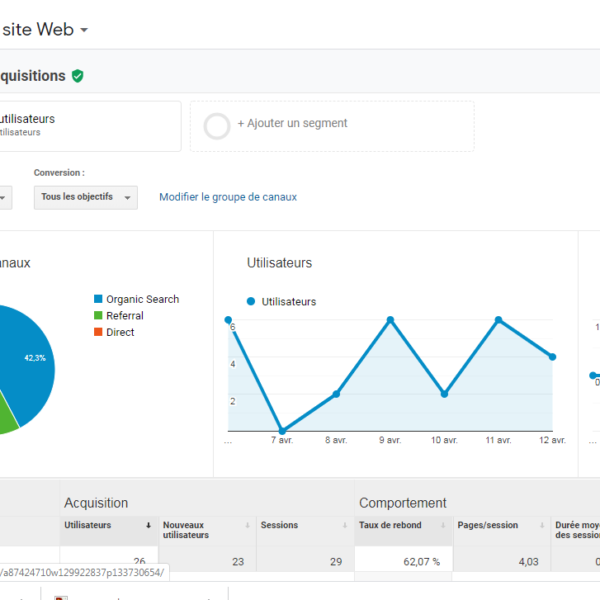
Task: Click the Referral green legend swatch
Action: [x=98, y=315]
